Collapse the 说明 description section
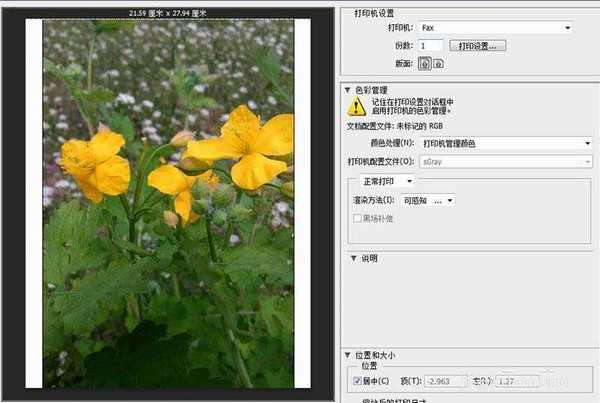600x403 pixels. (353, 258)
